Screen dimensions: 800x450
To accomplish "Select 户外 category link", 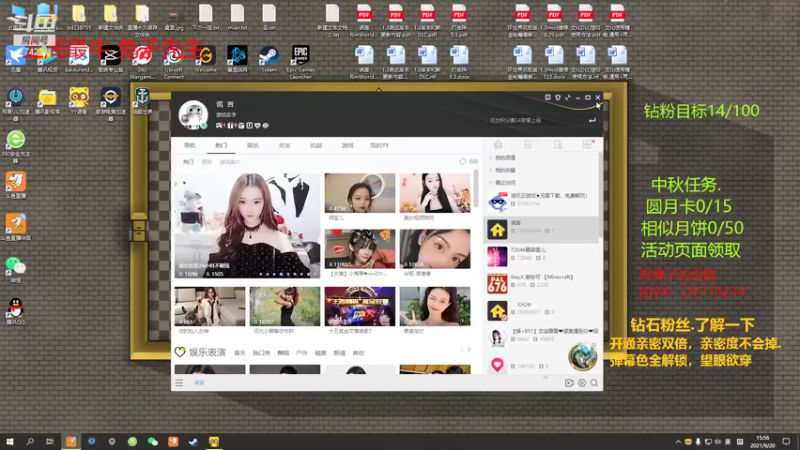I will pyautogui.click(x=302, y=353).
